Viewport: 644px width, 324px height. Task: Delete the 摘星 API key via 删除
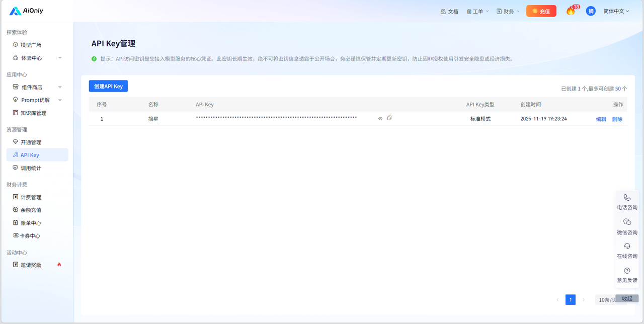617,119
